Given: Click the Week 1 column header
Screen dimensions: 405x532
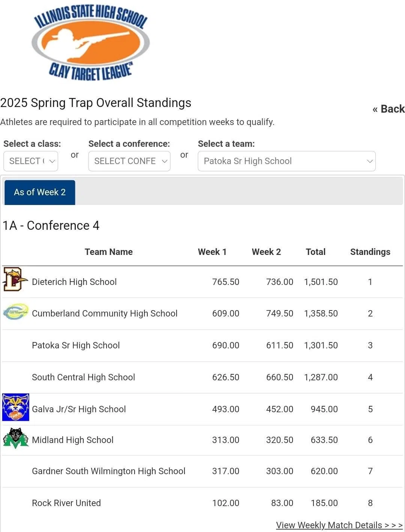Looking at the screenshot, I should pyautogui.click(x=212, y=252).
